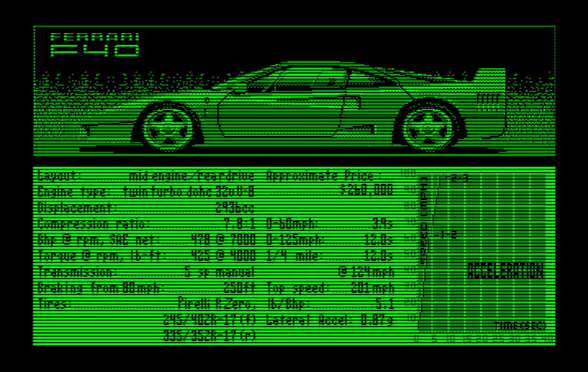Image resolution: width=588 pixels, height=372 pixels.
Task: Click the '0-125mph:' label
Action: click(294, 240)
